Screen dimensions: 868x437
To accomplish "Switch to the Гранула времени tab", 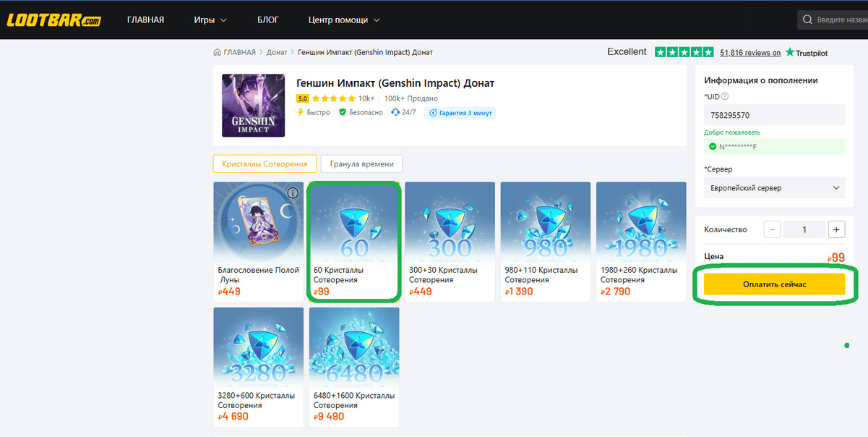I will pyautogui.click(x=361, y=164).
